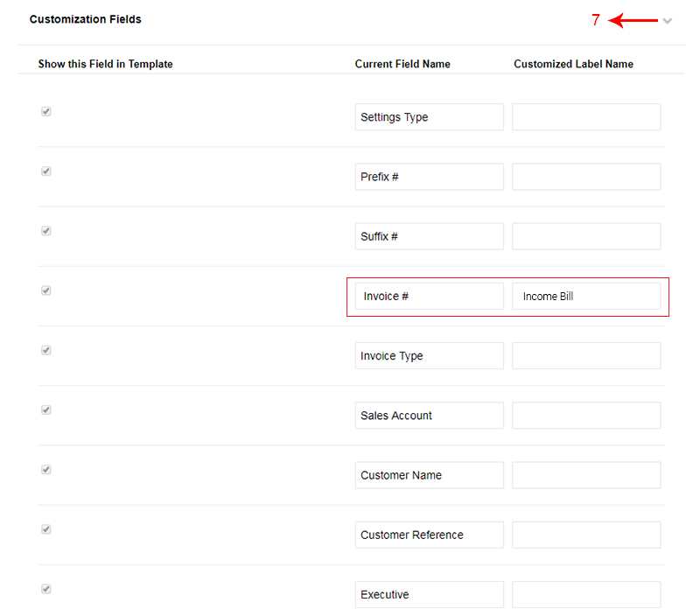Click the customized label field for Executive
Viewport: 700px width, 616px height.
(x=586, y=595)
